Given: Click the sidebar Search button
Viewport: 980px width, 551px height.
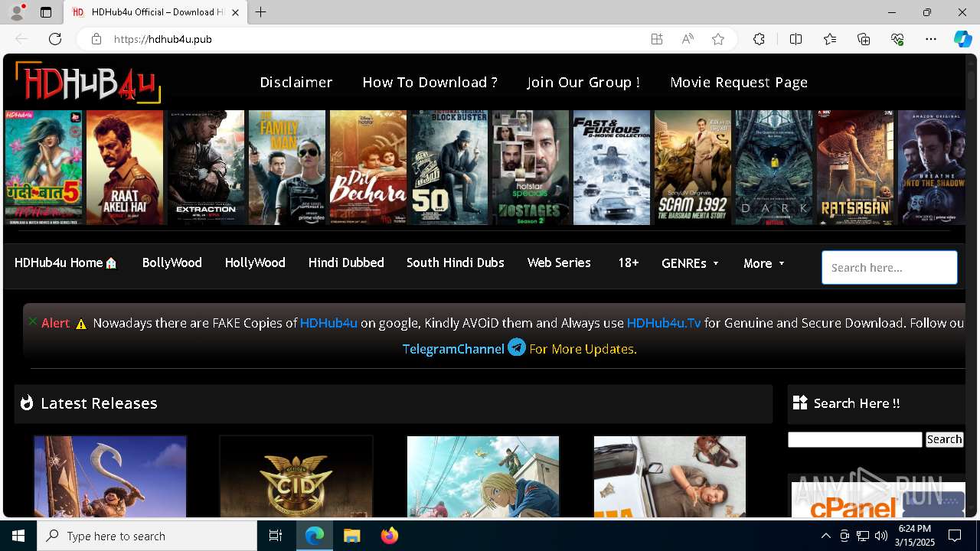Looking at the screenshot, I should (x=944, y=439).
